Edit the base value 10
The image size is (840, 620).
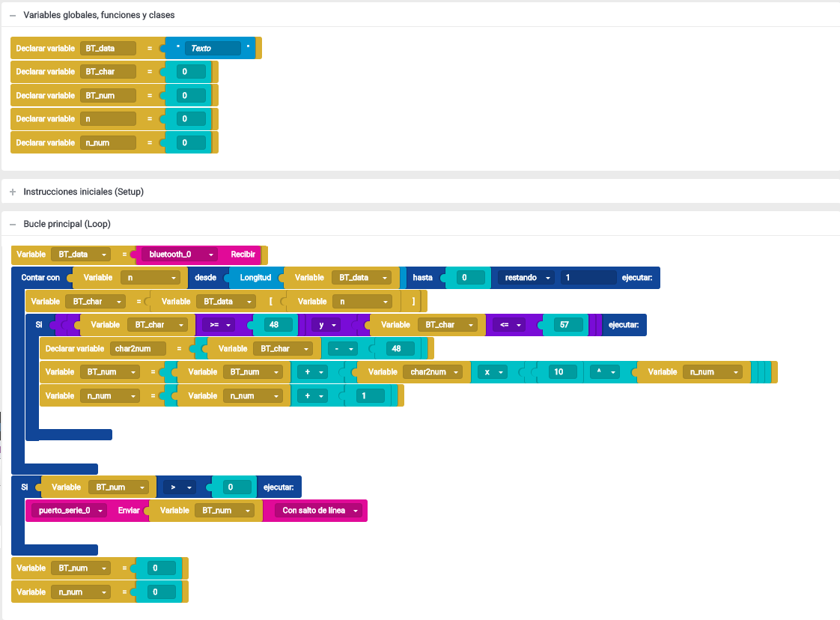(563, 372)
